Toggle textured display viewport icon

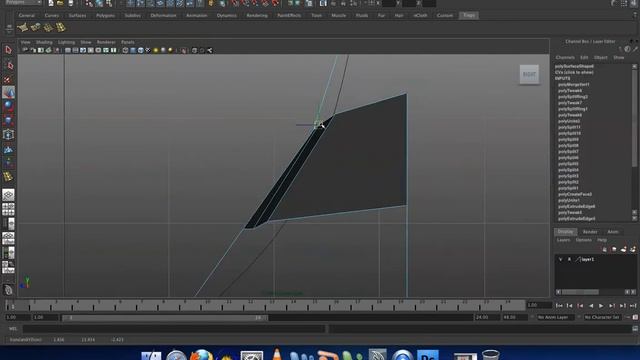(148, 51)
